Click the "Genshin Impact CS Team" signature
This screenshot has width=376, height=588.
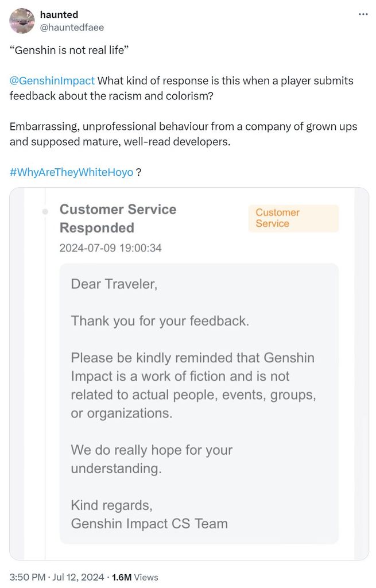point(149,524)
